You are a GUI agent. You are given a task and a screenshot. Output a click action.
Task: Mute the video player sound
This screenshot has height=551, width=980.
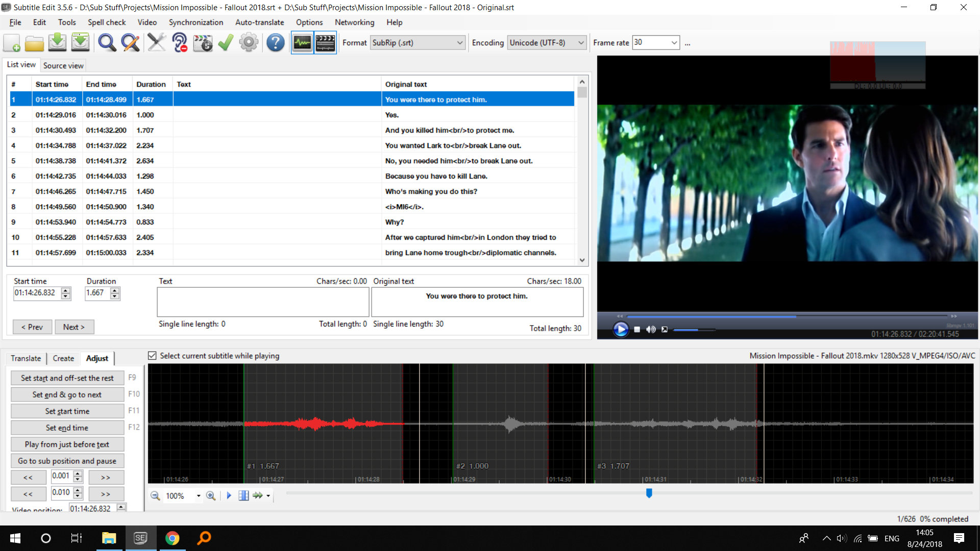click(651, 330)
